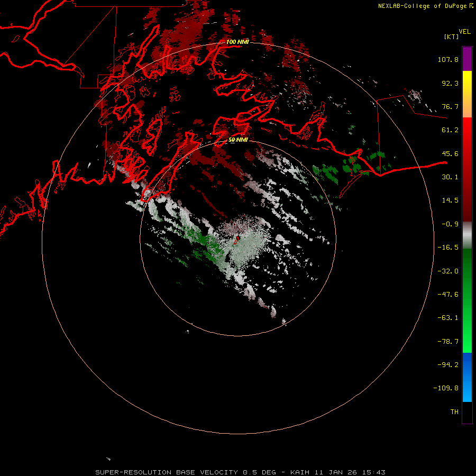476x476 pixels.
Task: Click the -78.7 legend value
Action: [x=448, y=342]
